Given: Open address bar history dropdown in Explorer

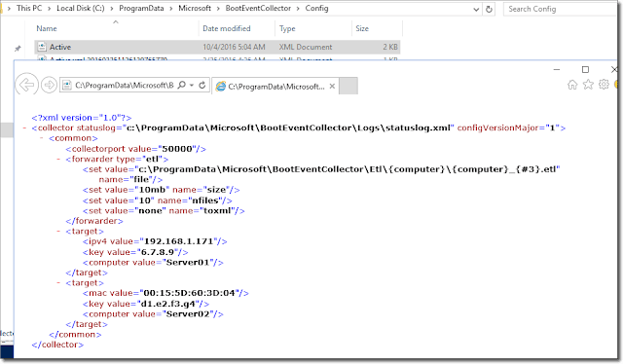Looking at the screenshot, I should pyautogui.click(x=476, y=9).
